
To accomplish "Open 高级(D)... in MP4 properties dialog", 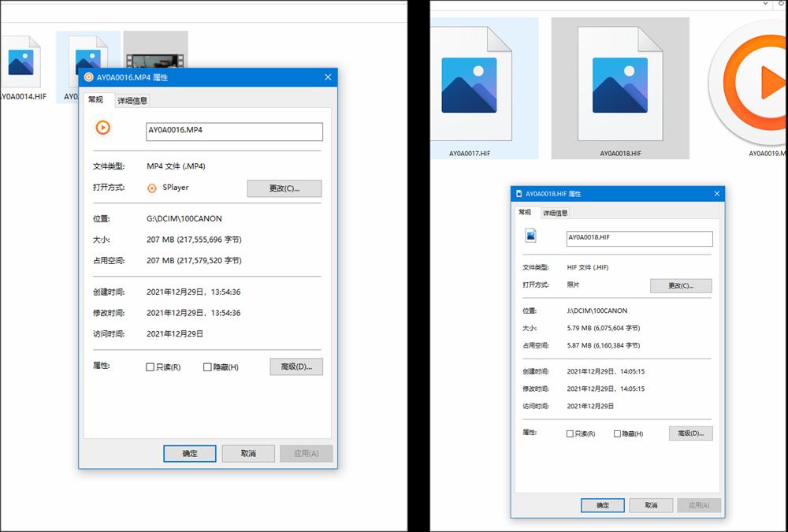I will pos(296,366).
